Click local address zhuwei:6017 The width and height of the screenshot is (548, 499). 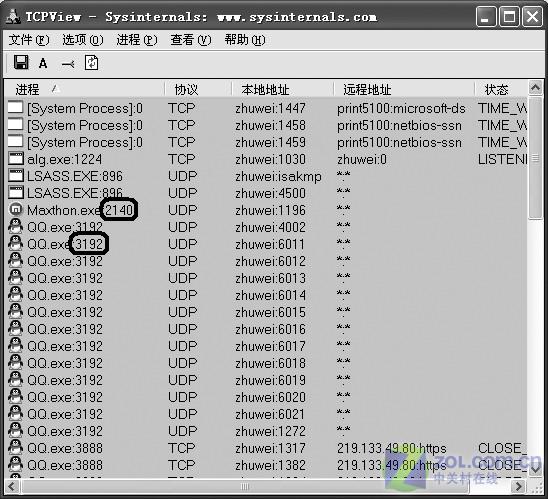tap(271, 346)
